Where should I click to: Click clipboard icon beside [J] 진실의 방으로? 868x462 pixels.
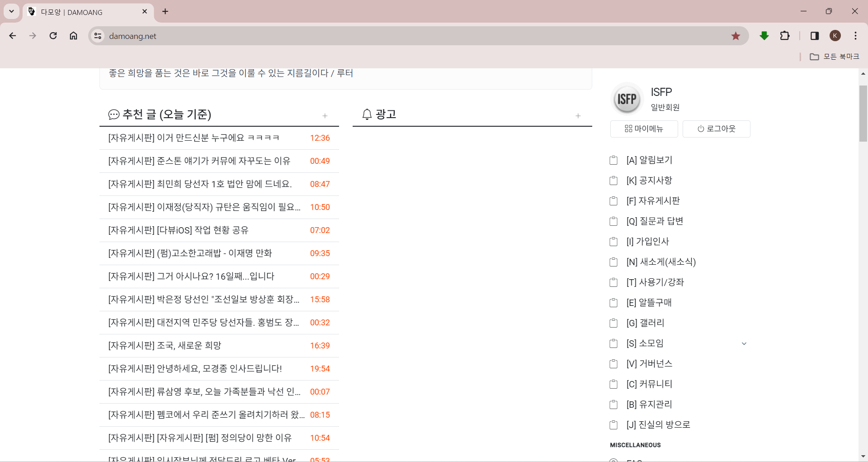click(613, 425)
